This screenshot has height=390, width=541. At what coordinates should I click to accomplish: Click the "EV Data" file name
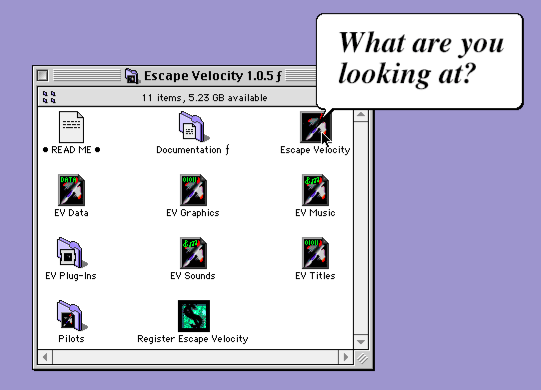(x=71, y=213)
